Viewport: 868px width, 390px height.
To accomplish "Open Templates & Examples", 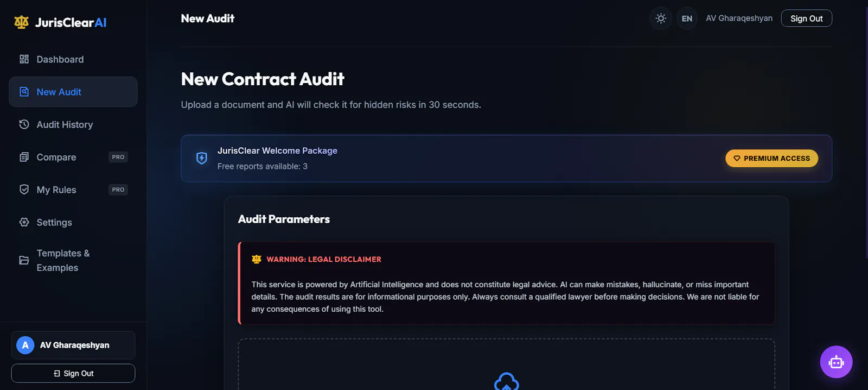I will click(x=73, y=260).
